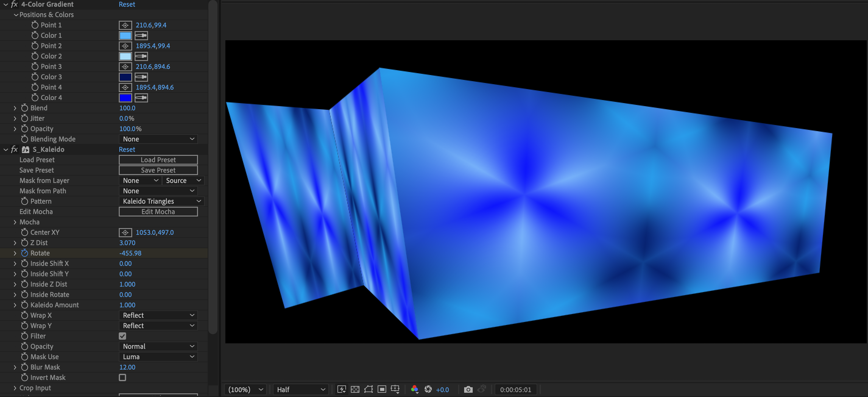This screenshot has width=868, height=397.
Task: Click the Rotate stopwatch to enable keyframes
Action: (25, 253)
